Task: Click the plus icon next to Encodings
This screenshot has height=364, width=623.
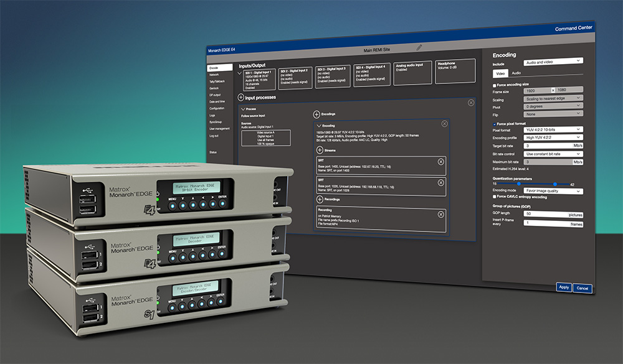Action: click(316, 114)
